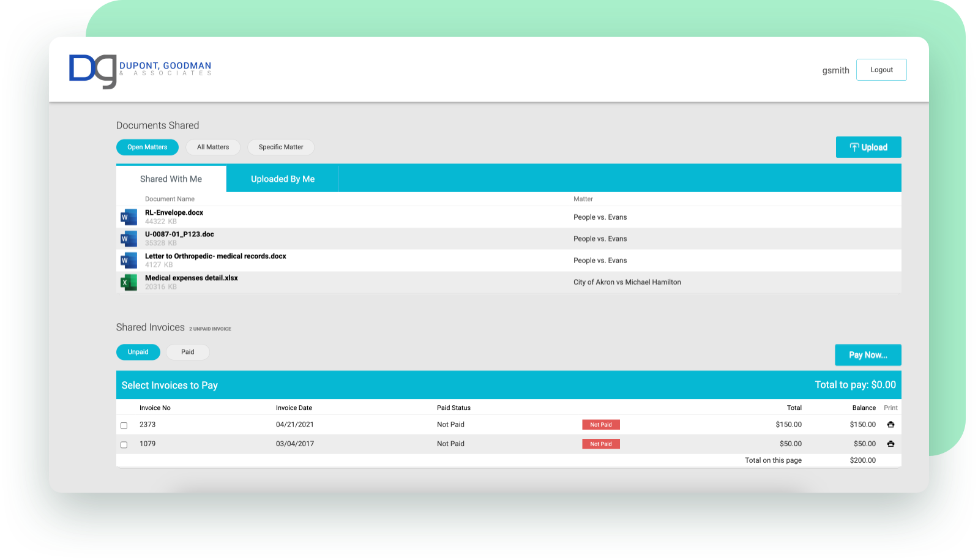Click the $200.00 page total

coord(863,461)
